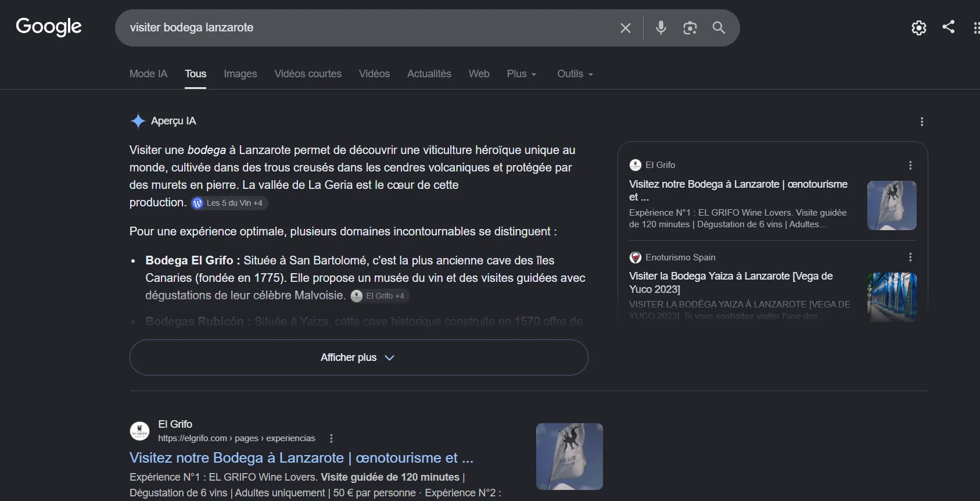Expand the Plus dropdown menu
The width and height of the screenshot is (980, 501).
pos(522,74)
